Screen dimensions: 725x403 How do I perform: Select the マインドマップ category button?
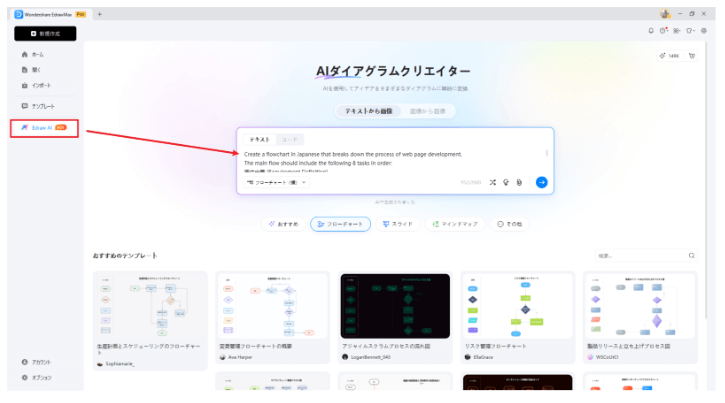click(453, 225)
